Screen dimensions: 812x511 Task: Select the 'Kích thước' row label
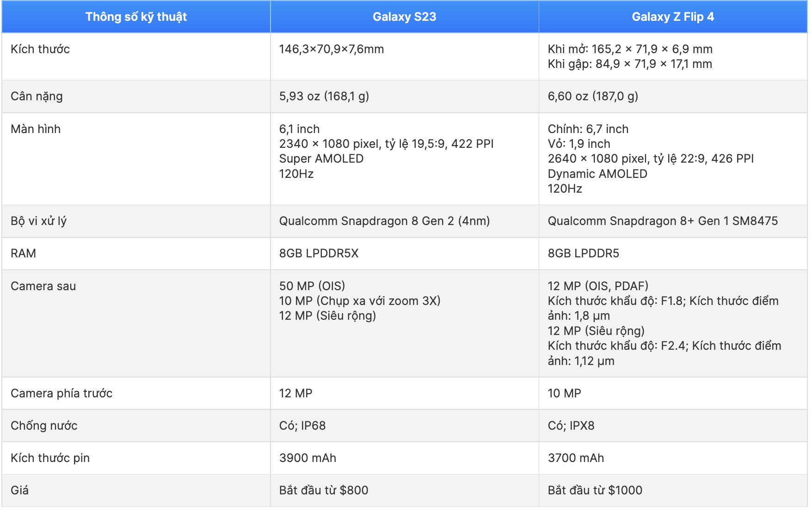pyautogui.click(x=40, y=49)
